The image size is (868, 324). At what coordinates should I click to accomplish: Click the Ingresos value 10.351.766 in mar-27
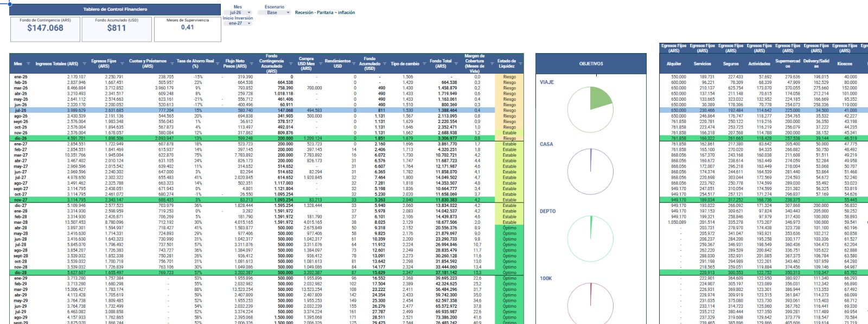tap(75, 155)
